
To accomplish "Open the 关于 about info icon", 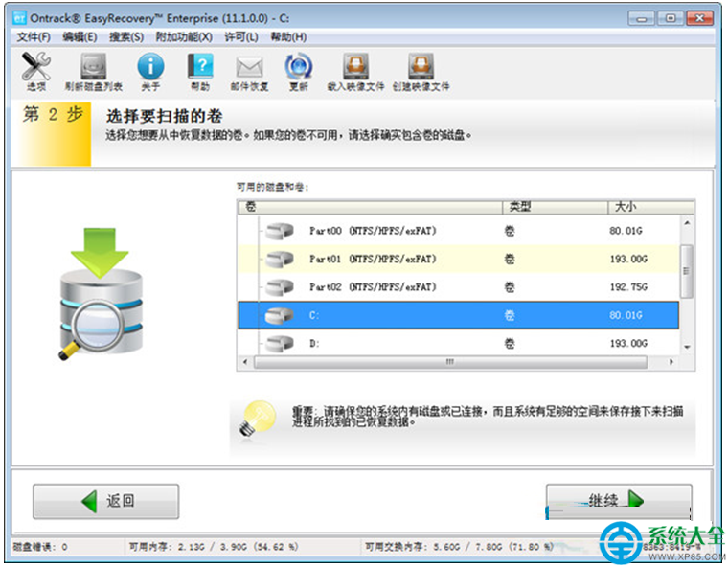I will pos(150,66).
